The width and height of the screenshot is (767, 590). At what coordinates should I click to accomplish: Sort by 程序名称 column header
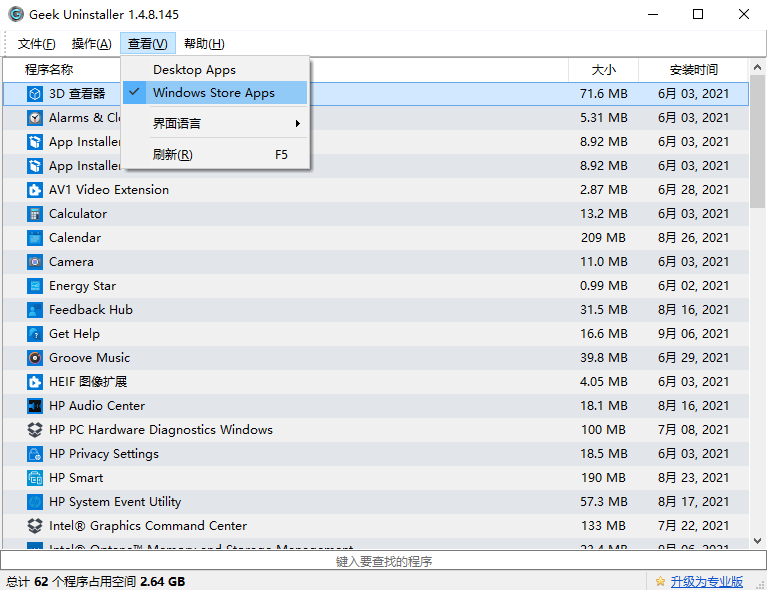coord(49,70)
